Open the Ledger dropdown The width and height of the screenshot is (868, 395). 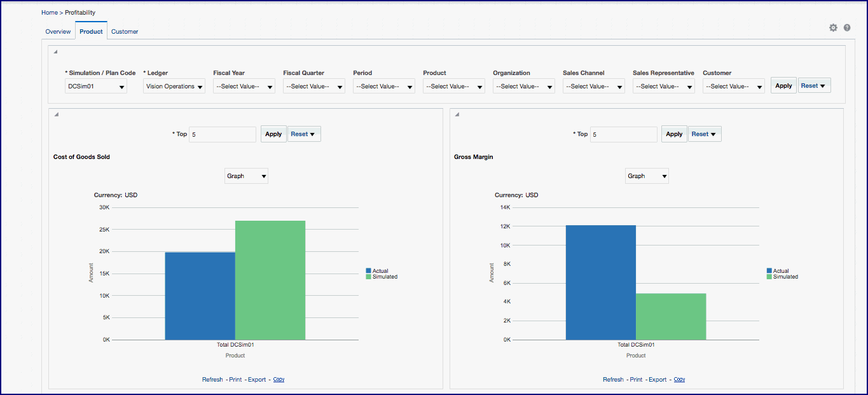click(x=174, y=87)
